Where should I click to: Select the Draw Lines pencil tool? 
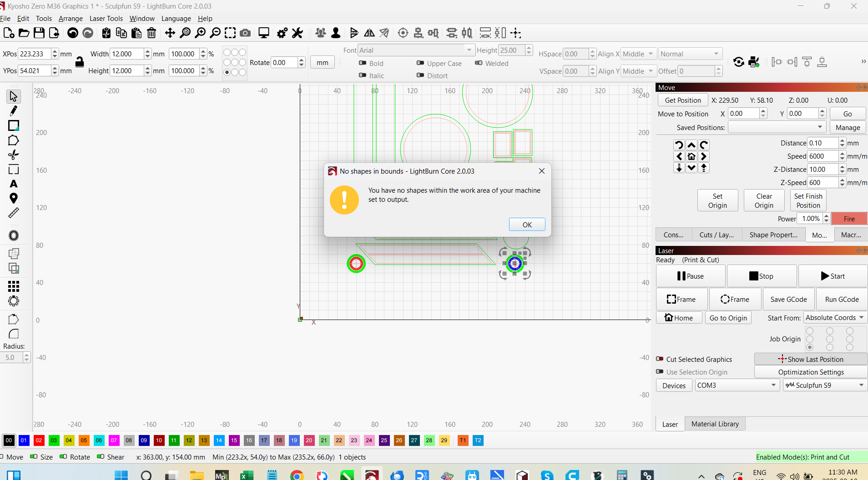[14, 111]
